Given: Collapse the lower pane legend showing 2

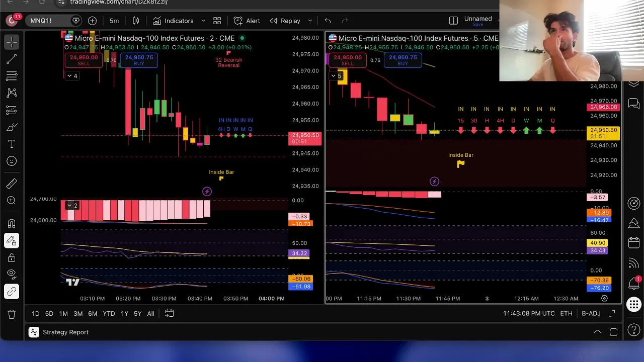Looking at the screenshot, I should pyautogui.click(x=72, y=205).
